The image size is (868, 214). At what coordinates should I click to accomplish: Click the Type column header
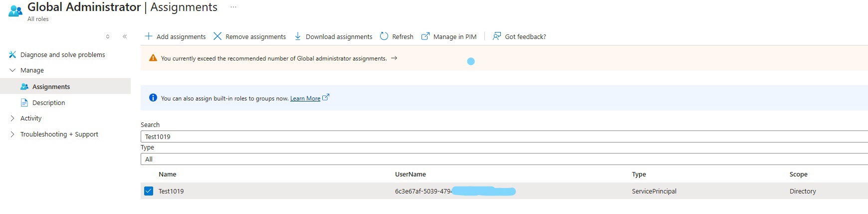[x=639, y=174]
